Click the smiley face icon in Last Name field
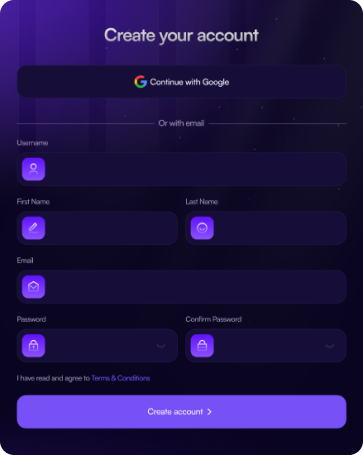The image size is (363, 455). coord(202,228)
